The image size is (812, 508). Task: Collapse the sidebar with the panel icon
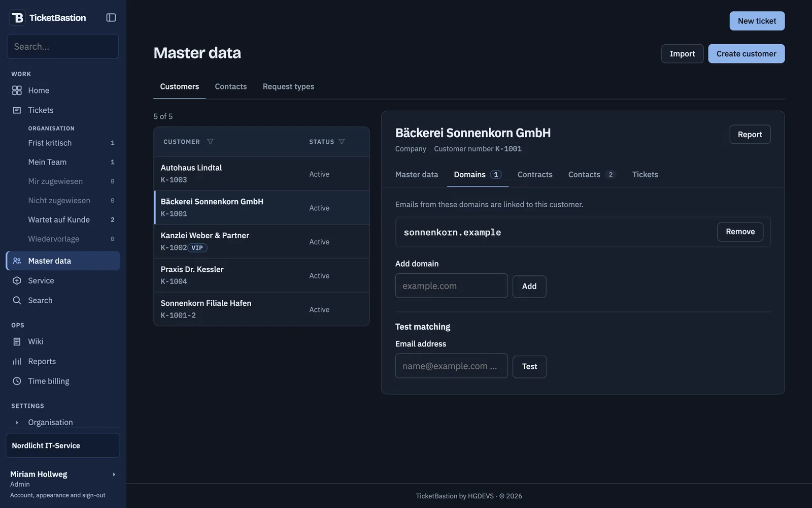111,18
